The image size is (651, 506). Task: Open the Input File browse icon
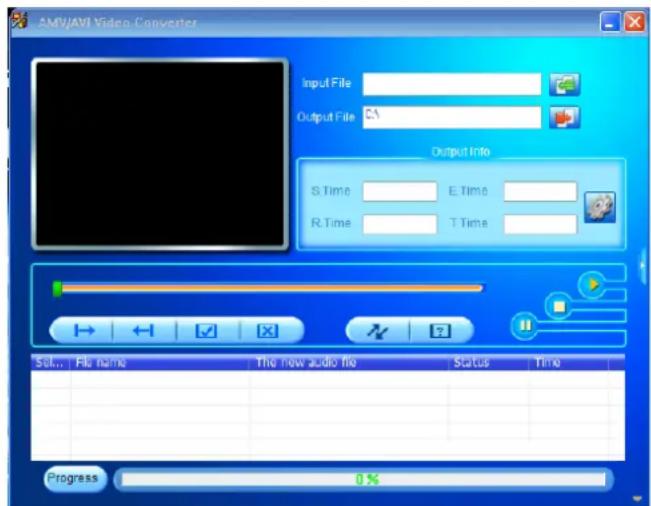coord(564,84)
